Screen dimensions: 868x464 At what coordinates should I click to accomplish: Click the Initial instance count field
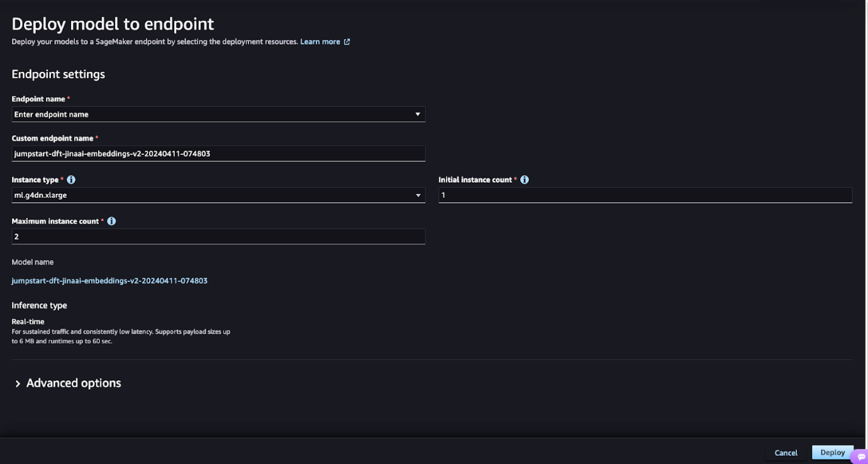tap(645, 195)
